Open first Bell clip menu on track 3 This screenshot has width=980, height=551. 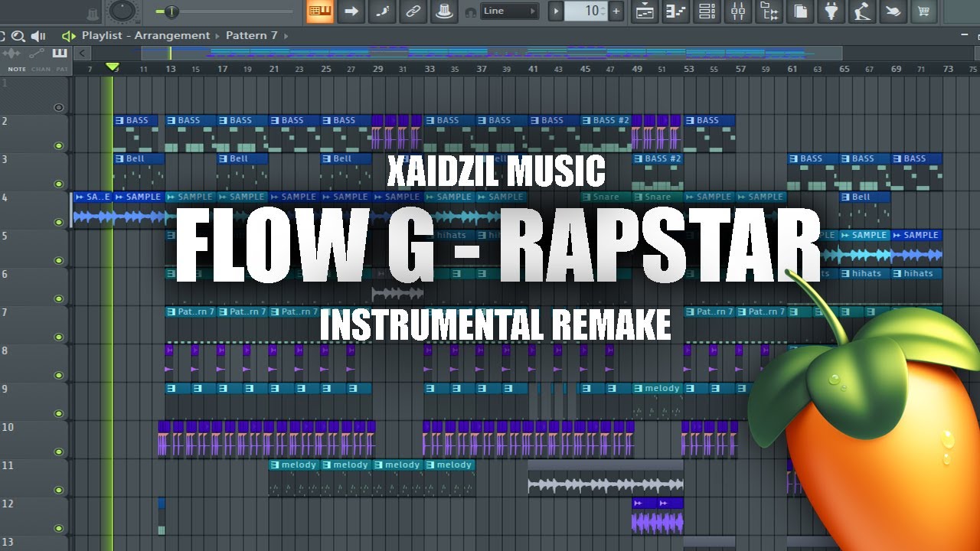(x=119, y=158)
